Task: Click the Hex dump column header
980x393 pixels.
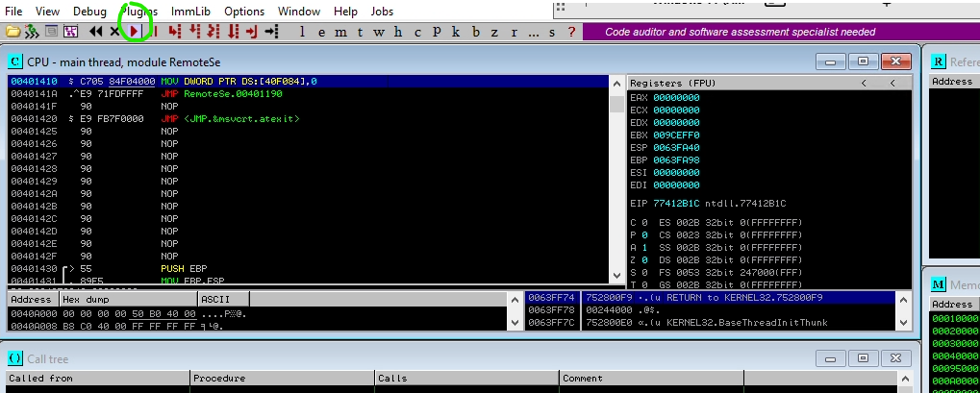Action: click(x=129, y=299)
